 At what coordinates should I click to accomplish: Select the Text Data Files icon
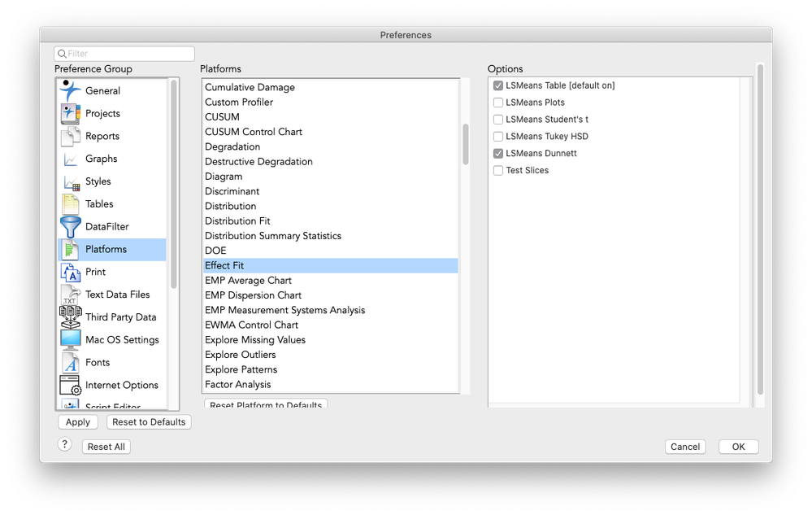click(x=70, y=295)
